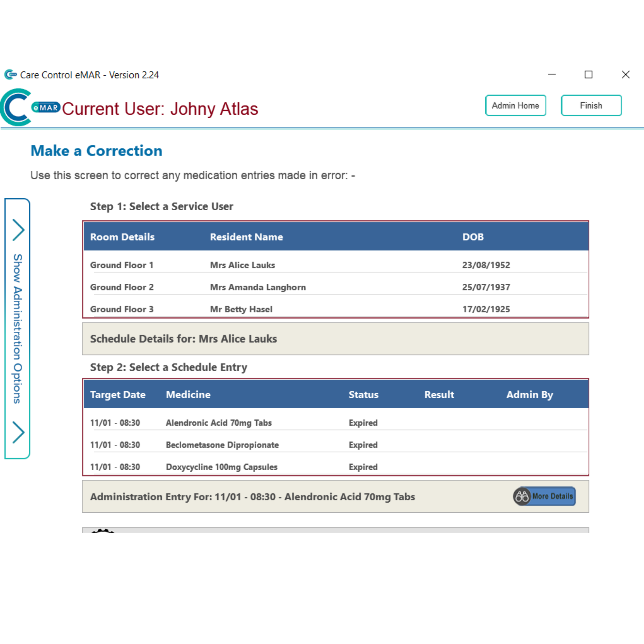Click Room Details column header
This screenshot has height=644, width=644.
[122, 237]
